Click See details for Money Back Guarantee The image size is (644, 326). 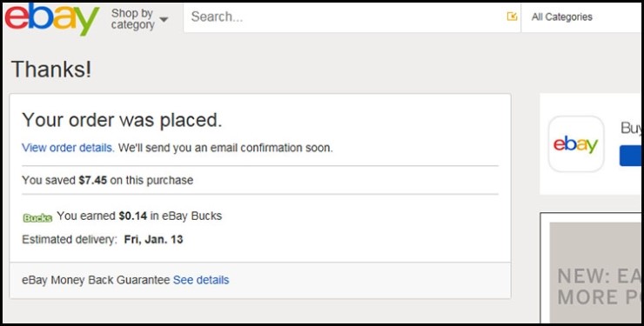click(x=201, y=280)
